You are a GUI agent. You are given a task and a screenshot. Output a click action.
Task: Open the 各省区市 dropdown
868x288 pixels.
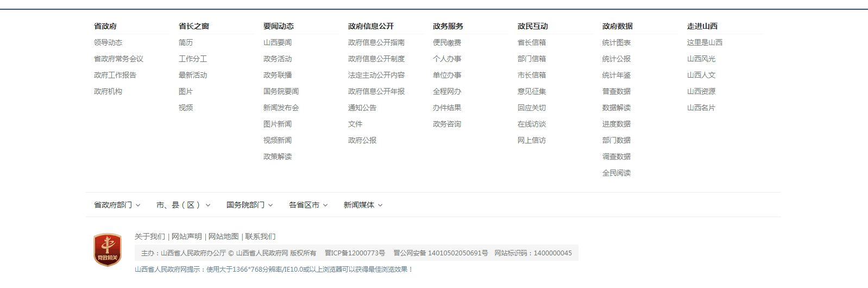[308, 205]
